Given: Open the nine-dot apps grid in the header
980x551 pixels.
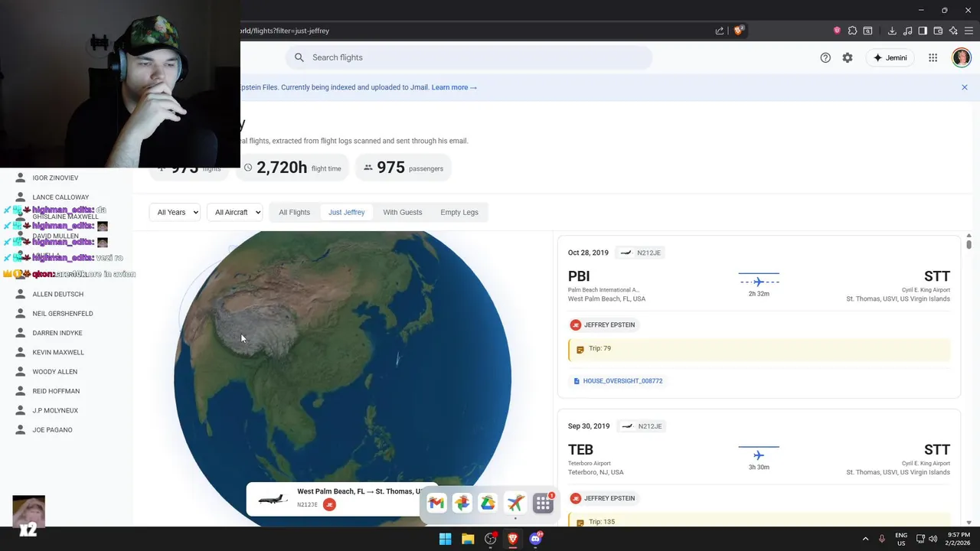Looking at the screenshot, I should click(933, 57).
